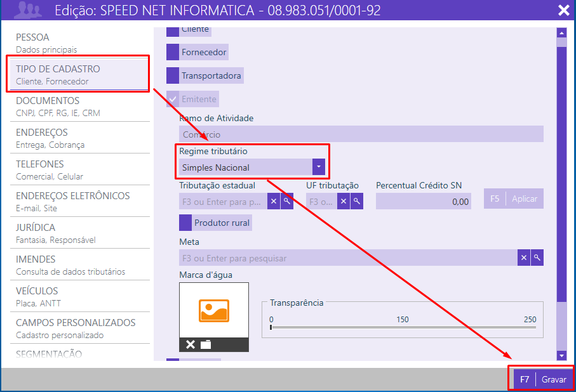Toggle the Produtor rural checkbox
Screen dimensions: 576x392
(x=185, y=223)
